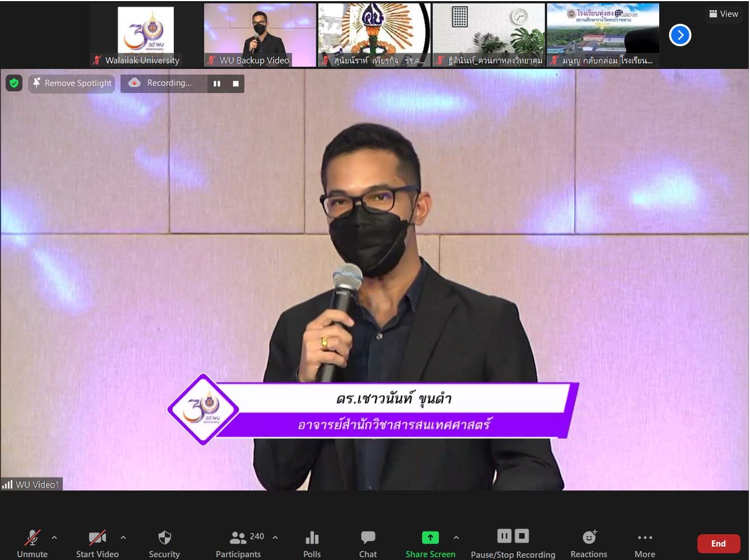Open the Polls panel

coord(312,544)
